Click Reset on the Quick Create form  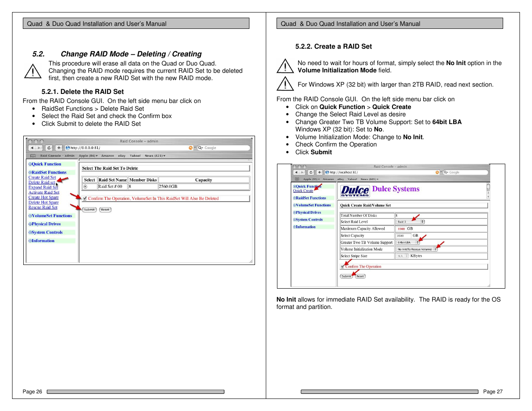[360, 276]
